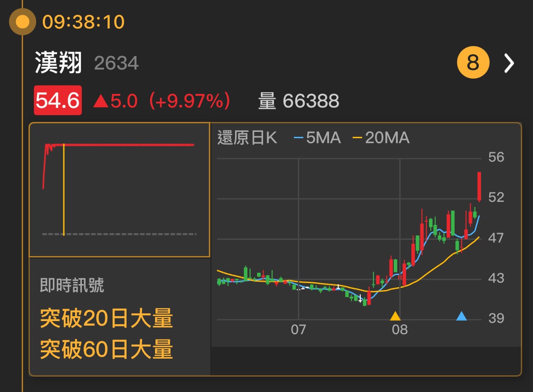Open the intraday price mini chart
The image size is (533, 392).
120,190
